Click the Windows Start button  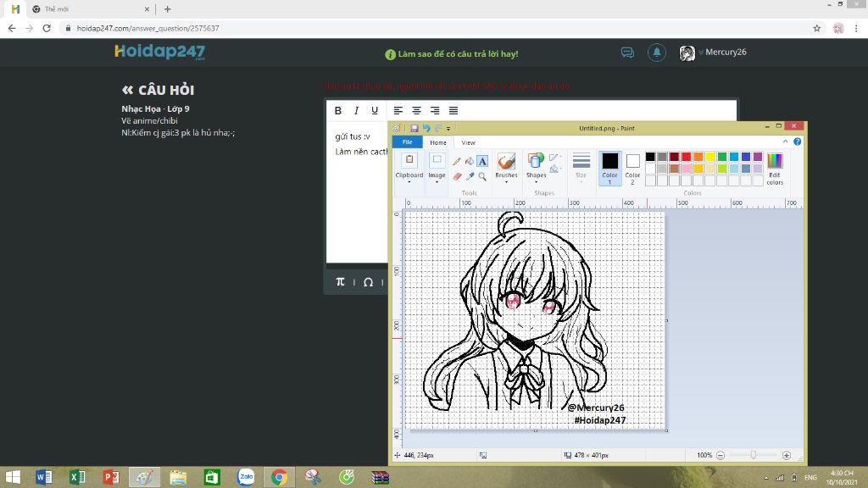13,477
